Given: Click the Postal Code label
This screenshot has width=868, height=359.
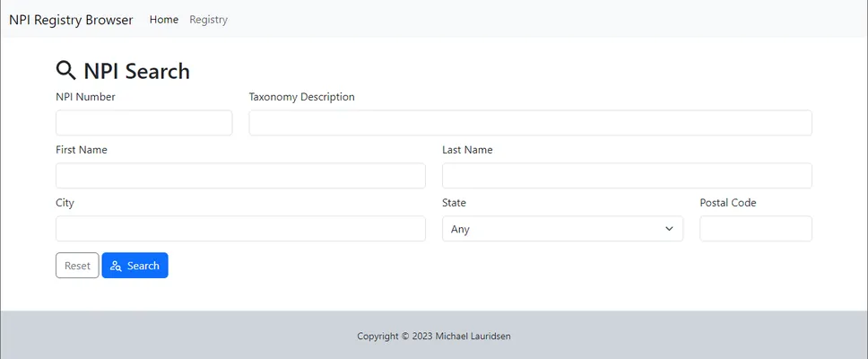Looking at the screenshot, I should [727, 203].
